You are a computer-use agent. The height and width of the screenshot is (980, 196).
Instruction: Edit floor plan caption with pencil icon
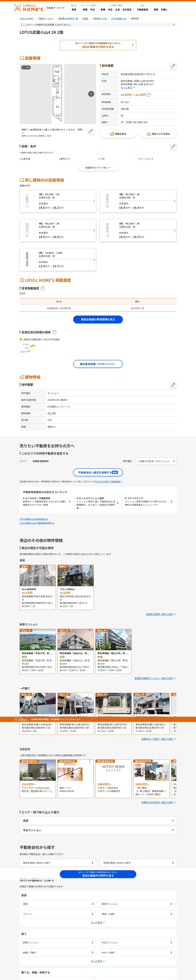tap(91, 131)
